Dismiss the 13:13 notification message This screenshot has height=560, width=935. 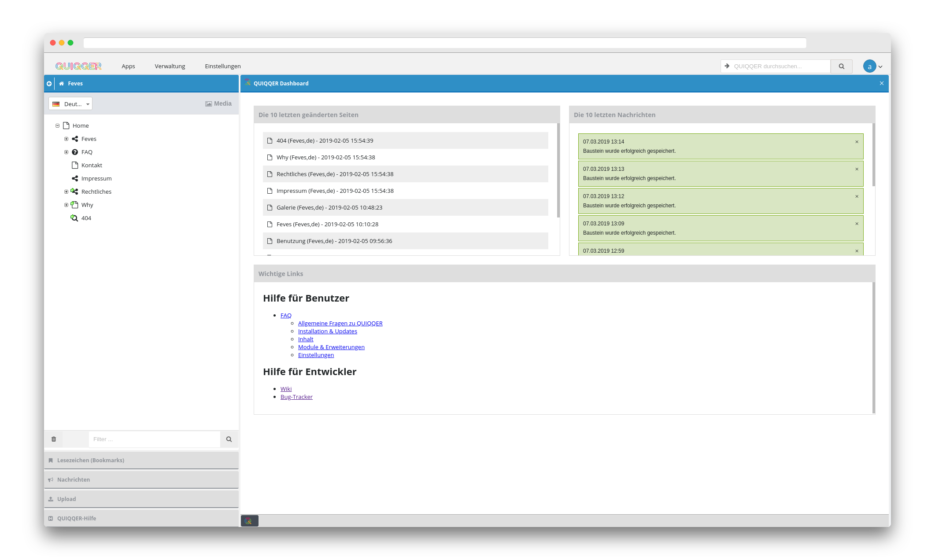857,169
